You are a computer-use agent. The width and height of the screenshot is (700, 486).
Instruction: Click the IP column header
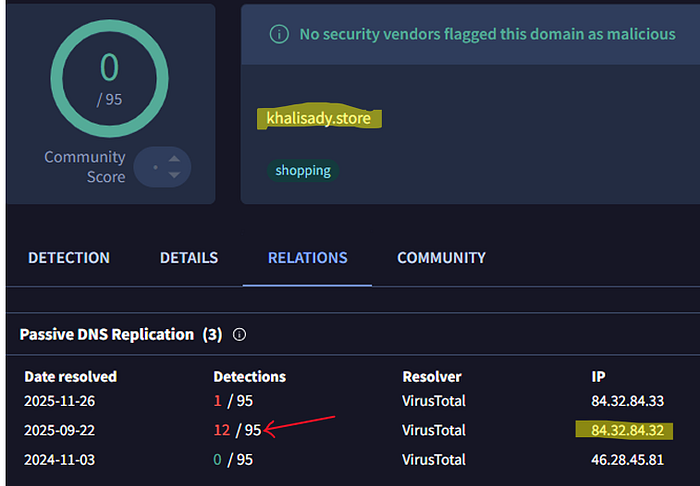(x=598, y=377)
